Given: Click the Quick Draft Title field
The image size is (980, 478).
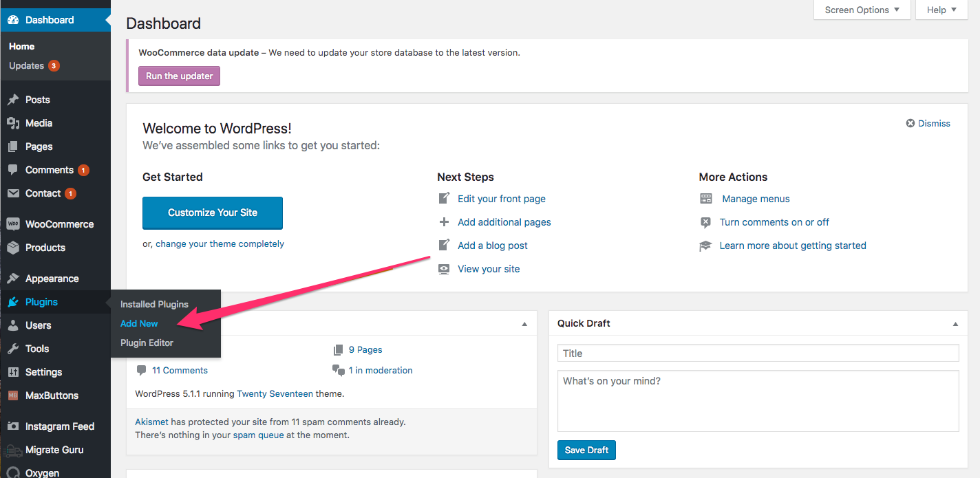Looking at the screenshot, I should click(x=758, y=354).
